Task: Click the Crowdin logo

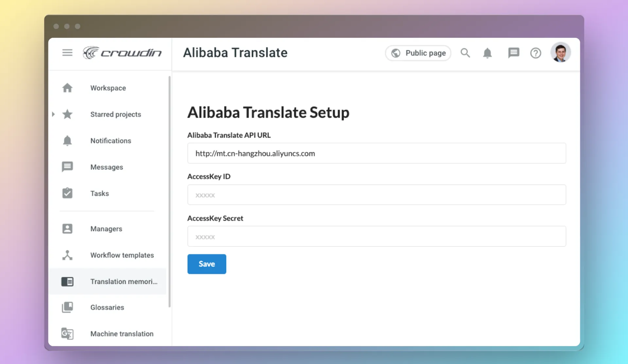Action: pos(122,53)
